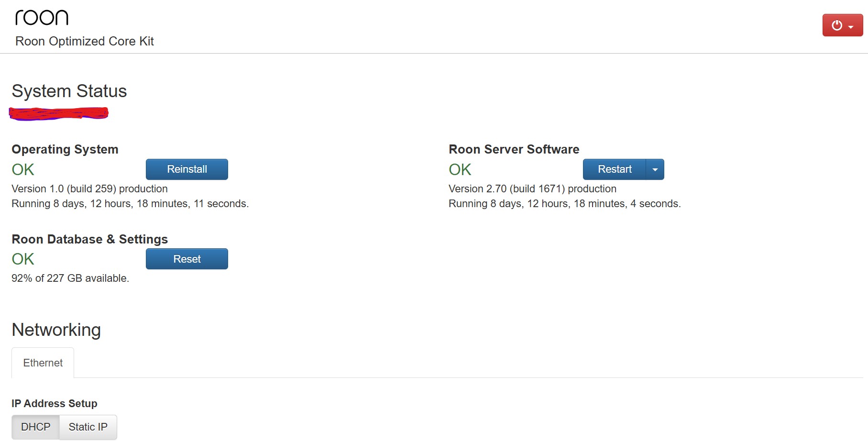The width and height of the screenshot is (868, 443).
Task: Click the Roon Database & Settings heading
Action: tap(90, 239)
